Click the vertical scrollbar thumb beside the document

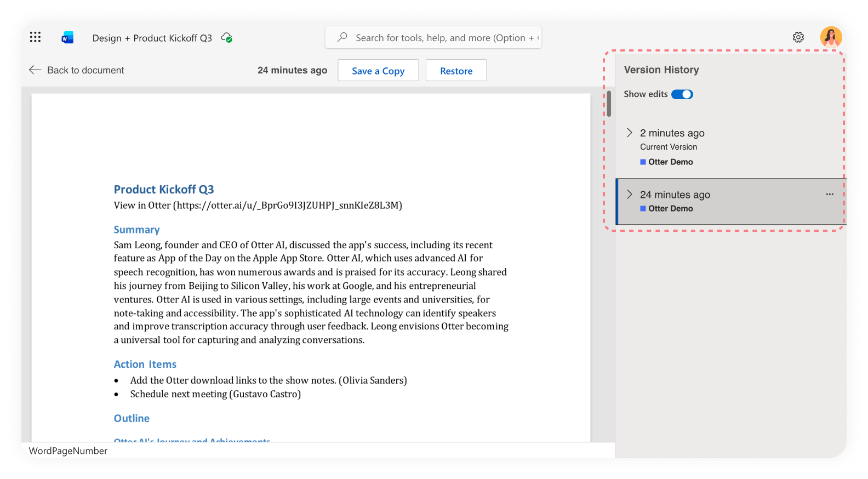coord(609,104)
